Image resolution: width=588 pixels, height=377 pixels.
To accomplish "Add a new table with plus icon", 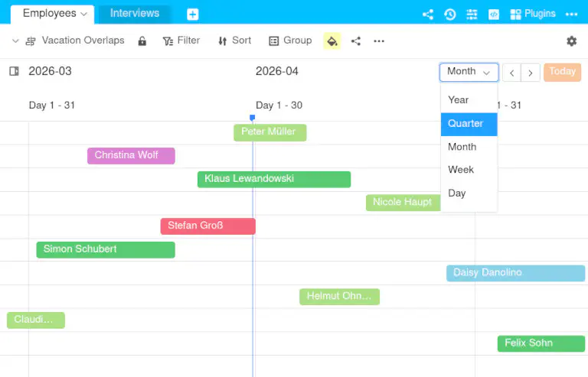I will pos(193,14).
